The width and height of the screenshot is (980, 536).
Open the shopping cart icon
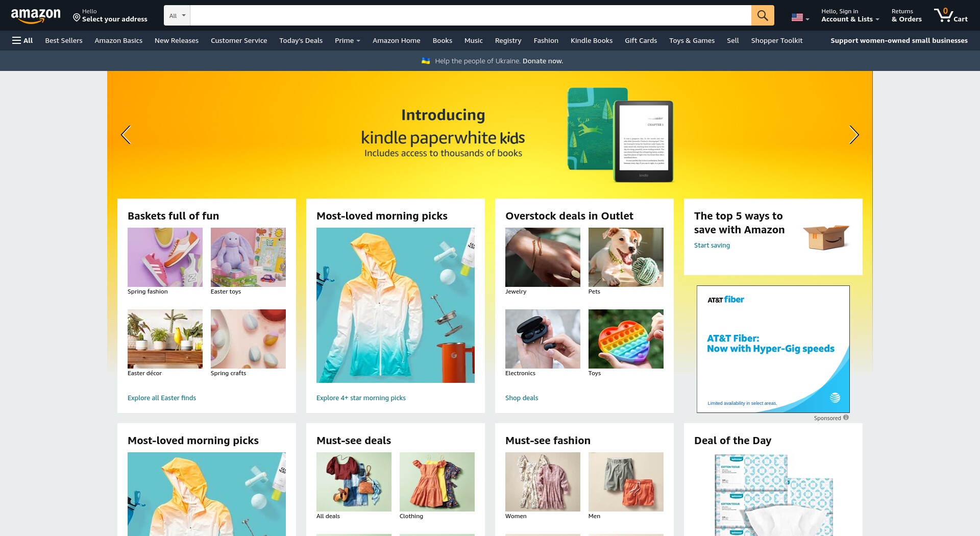pyautogui.click(x=951, y=15)
